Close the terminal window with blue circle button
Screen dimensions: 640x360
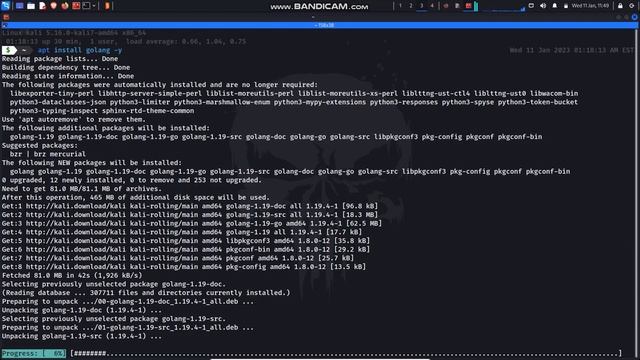pos(634,17)
